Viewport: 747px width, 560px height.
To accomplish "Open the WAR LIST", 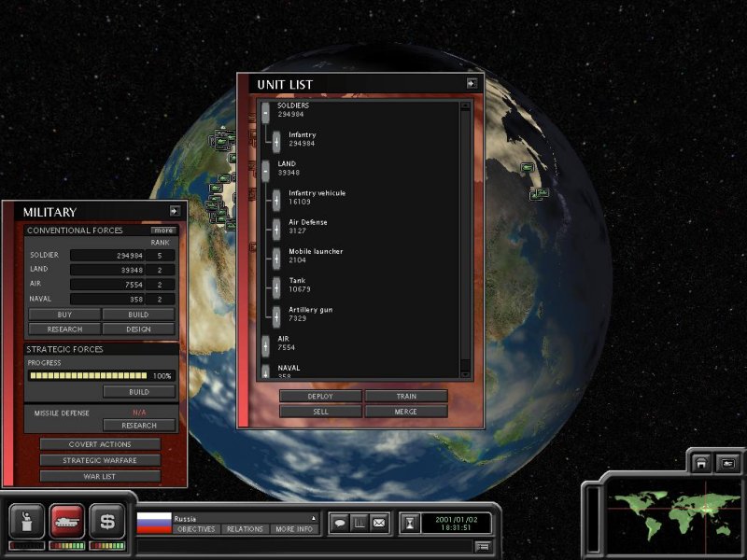I will click(100, 476).
